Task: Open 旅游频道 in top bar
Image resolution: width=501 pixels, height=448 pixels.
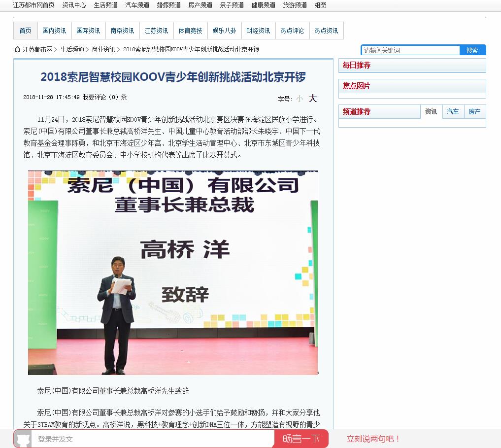Action: pyautogui.click(x=295, y=5)
